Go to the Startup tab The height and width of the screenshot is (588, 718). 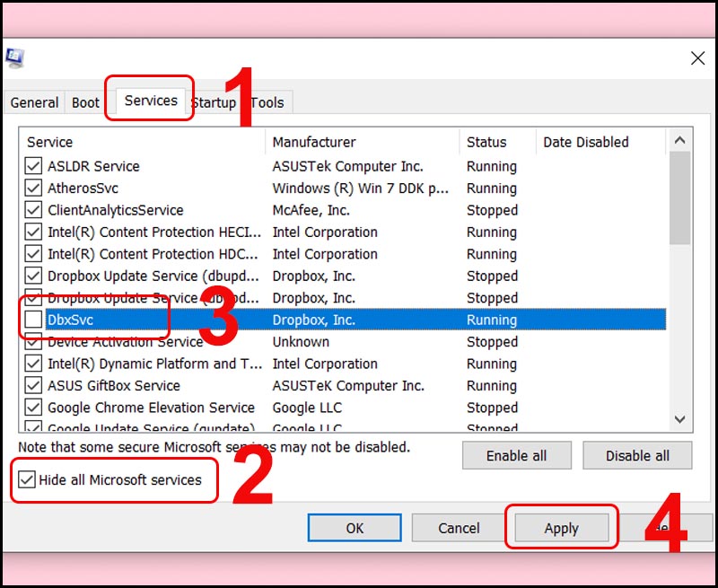click(x=213, y=102)
